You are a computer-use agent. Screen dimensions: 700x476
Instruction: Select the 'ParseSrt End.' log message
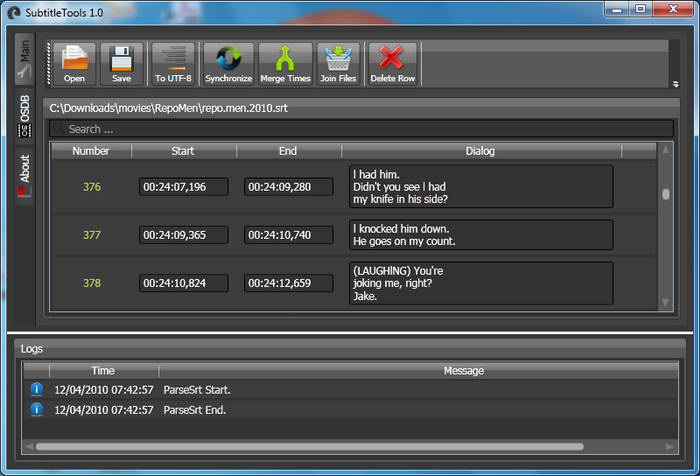(195, 410)
